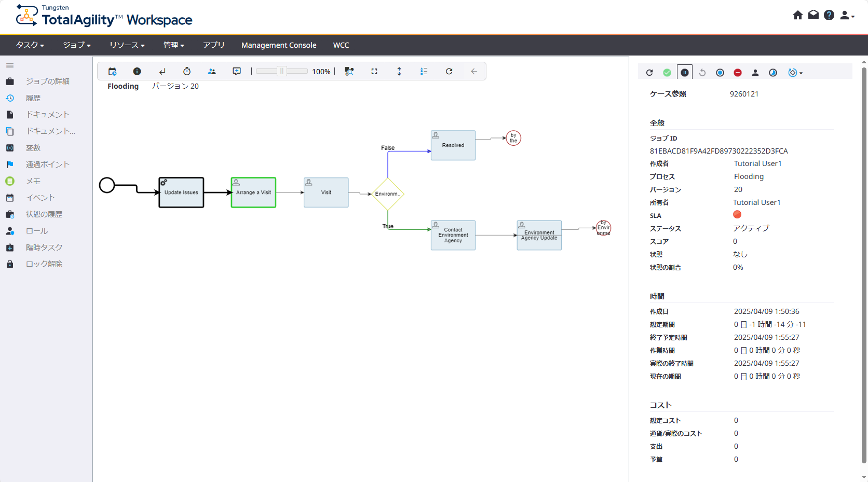Open Management Console menu item
Viewport: 868px width, 482px height.
279,45
